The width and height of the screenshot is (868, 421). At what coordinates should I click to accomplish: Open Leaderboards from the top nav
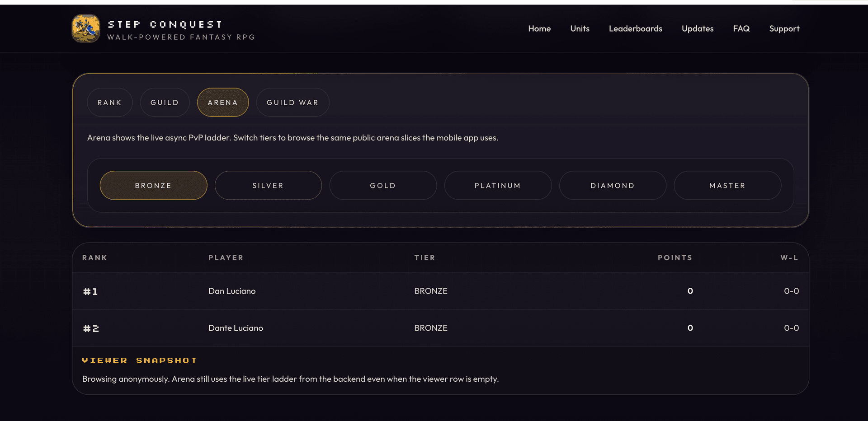(x=635, y=28)
